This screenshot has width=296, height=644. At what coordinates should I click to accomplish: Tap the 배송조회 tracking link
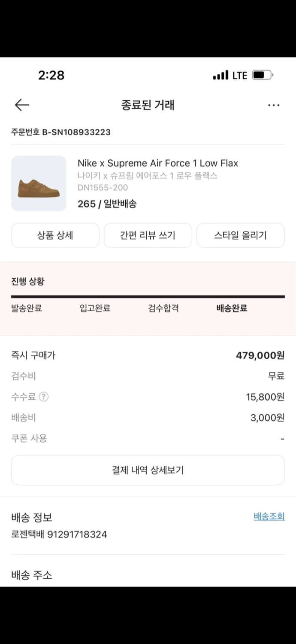point(269,516)
